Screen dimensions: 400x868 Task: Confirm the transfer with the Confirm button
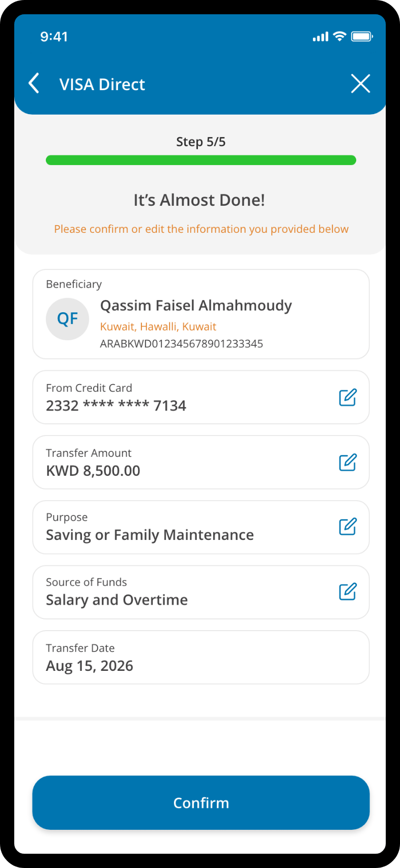point(201,803)
